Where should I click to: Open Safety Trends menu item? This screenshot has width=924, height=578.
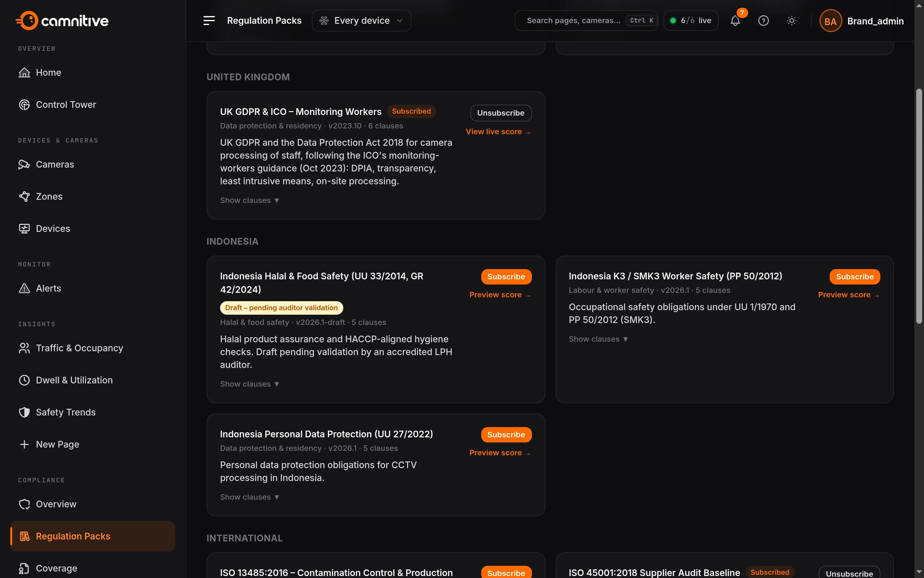point(93,412)
